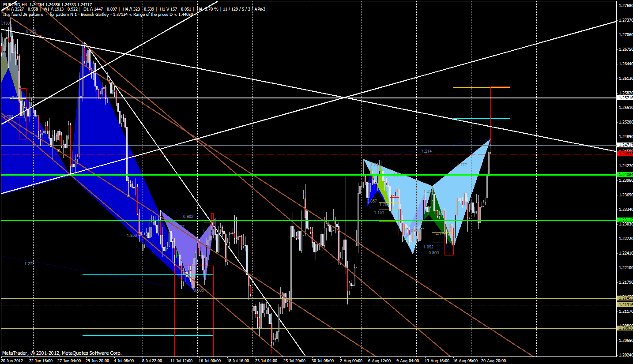Screen dimensions: 633x364
Task: Click the 1.092 ratio label on the chart
Action: click(x=428, y=247)
